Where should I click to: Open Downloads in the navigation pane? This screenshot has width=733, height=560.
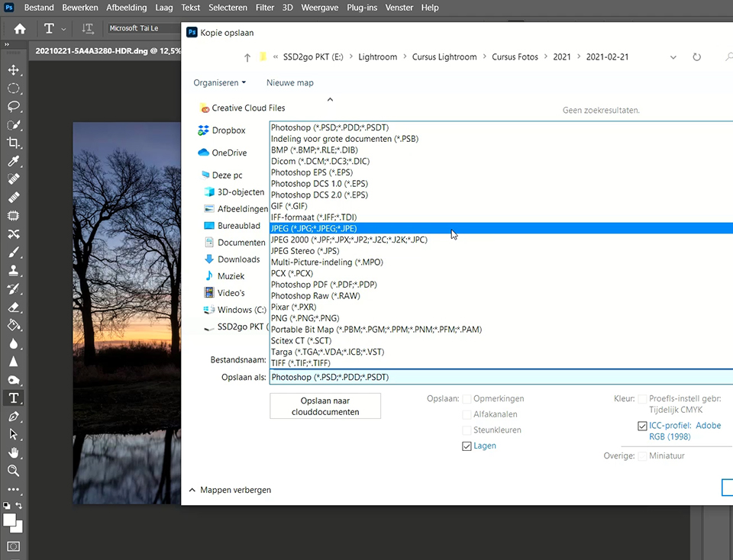click(x=238, y=259)
